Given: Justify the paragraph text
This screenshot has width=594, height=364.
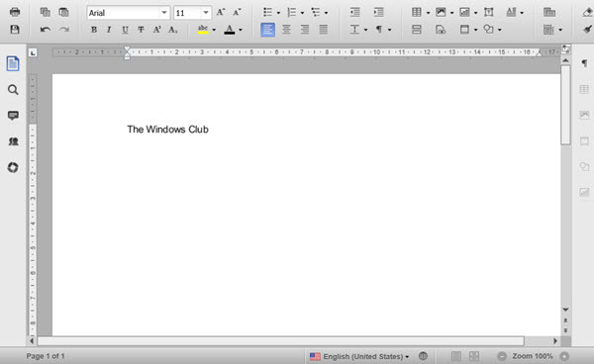Looking at the screenshot, I should click(323, 30).
